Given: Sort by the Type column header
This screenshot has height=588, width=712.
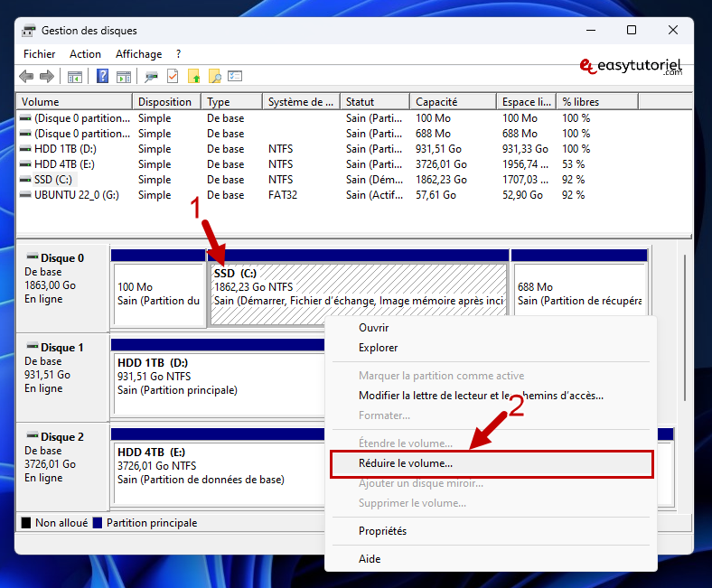Looking at the screenshot, I should pyautogui.click(x=231, y=102).
